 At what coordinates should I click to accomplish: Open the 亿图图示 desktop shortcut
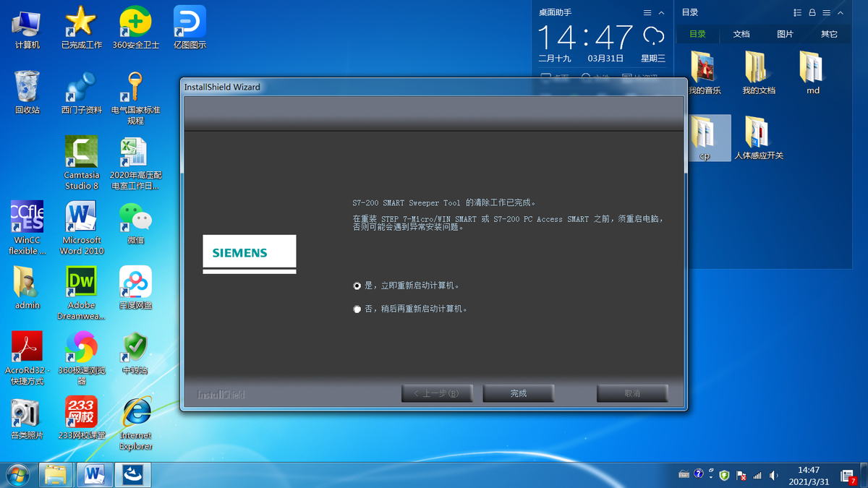click(x=190, y=28)
